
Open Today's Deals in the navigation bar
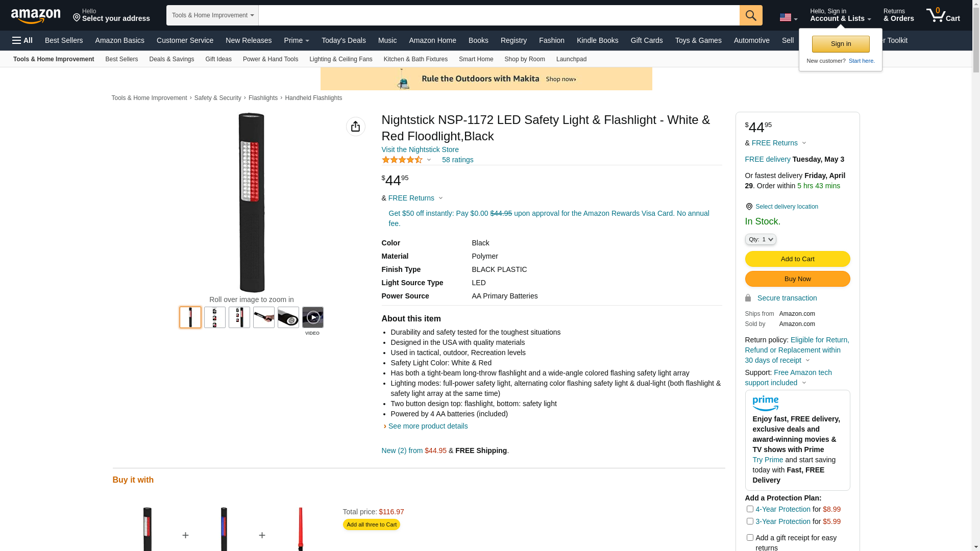[x=344, y=40]
